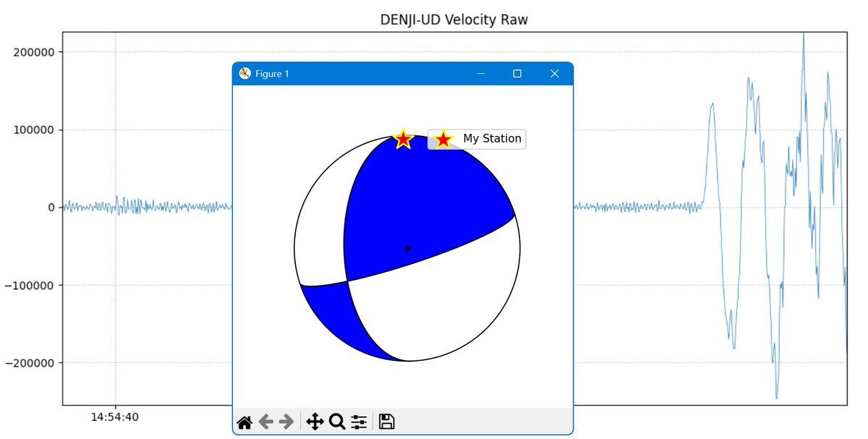Viewport: 868px width, 439px height.
Task: Minimize the Figure 1 window
Action: (x=480, y=74)
